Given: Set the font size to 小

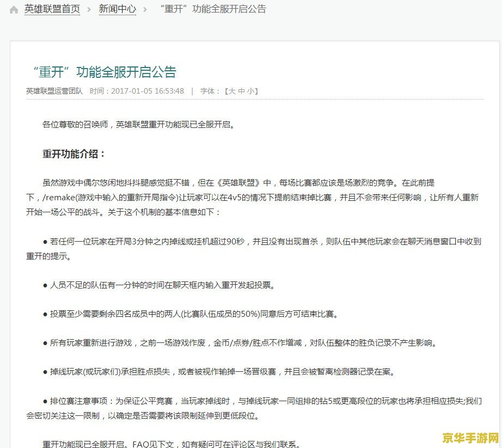Looking at the screenshot, I should tap(250, 91).
